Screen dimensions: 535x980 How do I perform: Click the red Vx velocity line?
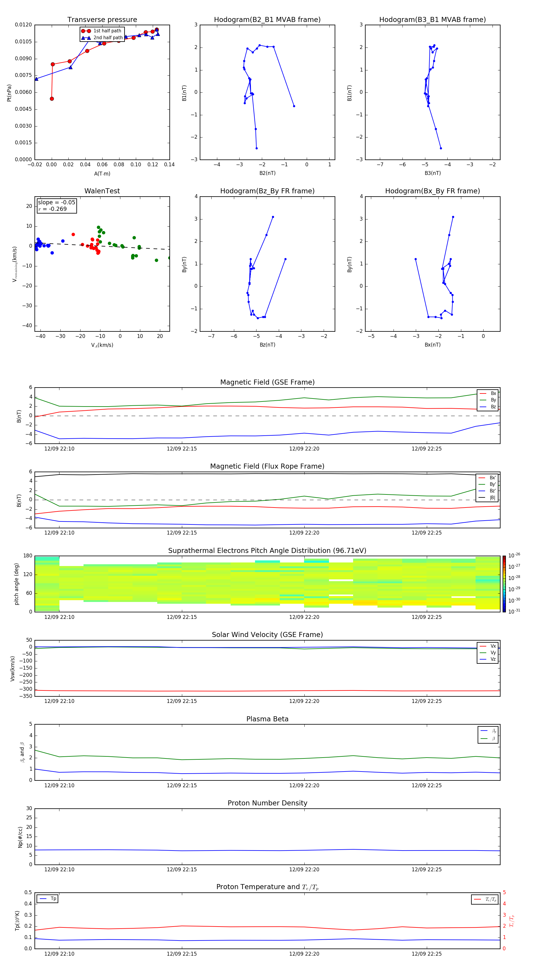[x=267, y=691]
